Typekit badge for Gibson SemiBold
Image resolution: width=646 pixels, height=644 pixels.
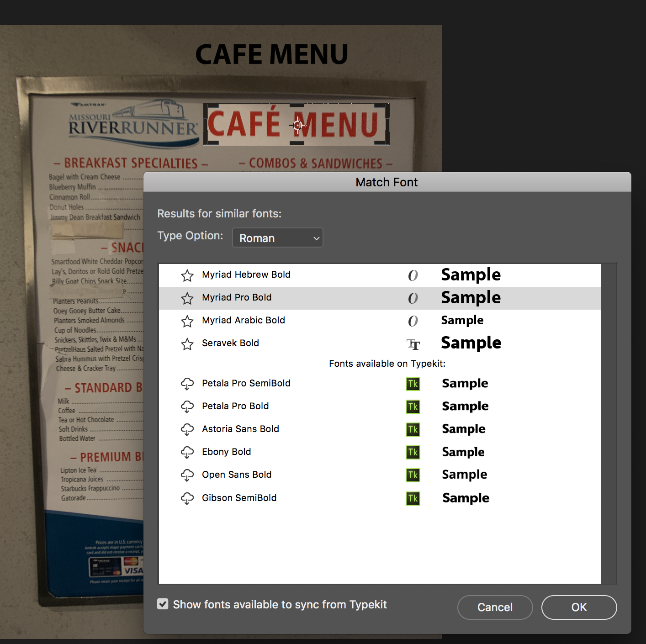click(413, 498)
